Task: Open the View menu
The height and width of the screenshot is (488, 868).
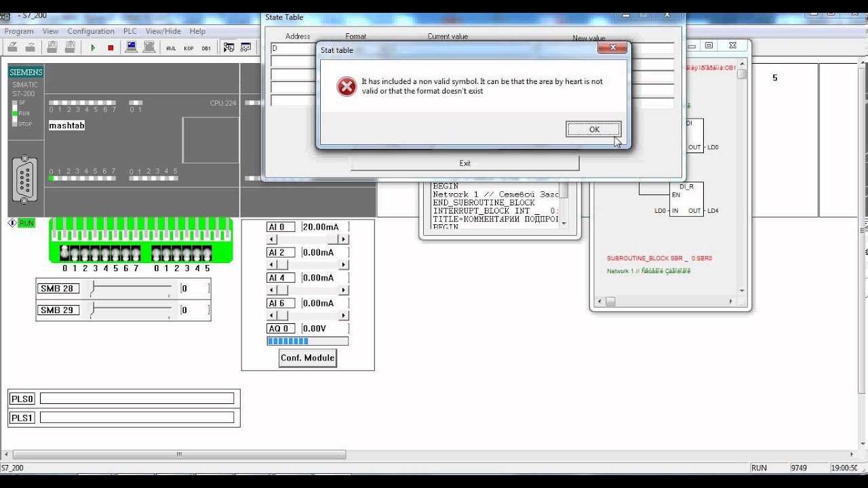Action: [x=50, y=31]
